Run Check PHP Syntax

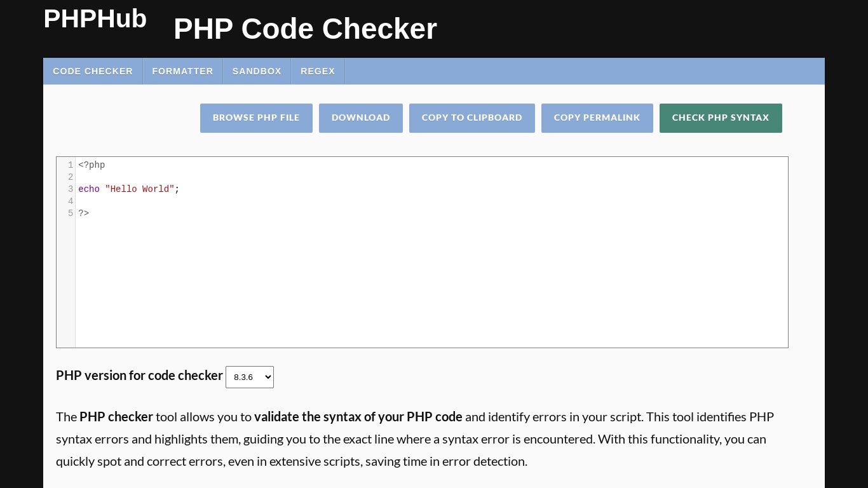[721, 118]
